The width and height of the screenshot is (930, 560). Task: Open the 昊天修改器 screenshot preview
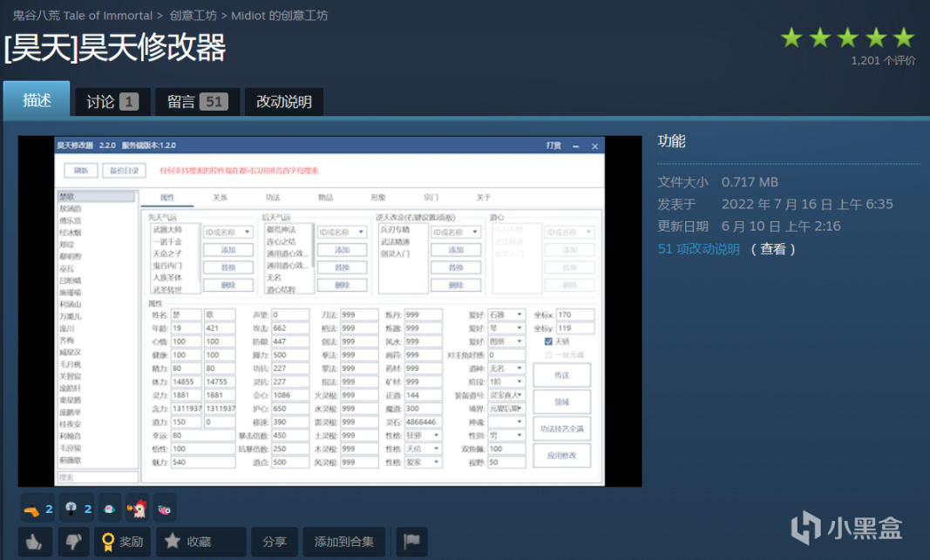(x=329, y=311)
